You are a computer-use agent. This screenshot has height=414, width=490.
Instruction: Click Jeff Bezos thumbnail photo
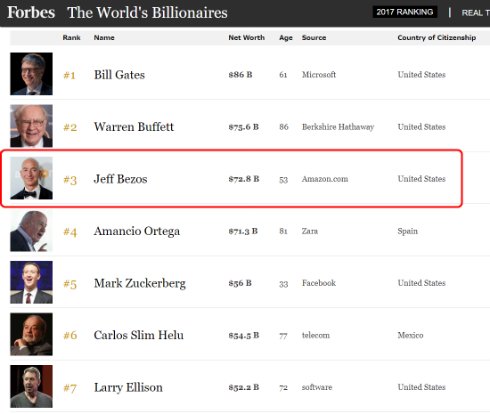[31, 178]
